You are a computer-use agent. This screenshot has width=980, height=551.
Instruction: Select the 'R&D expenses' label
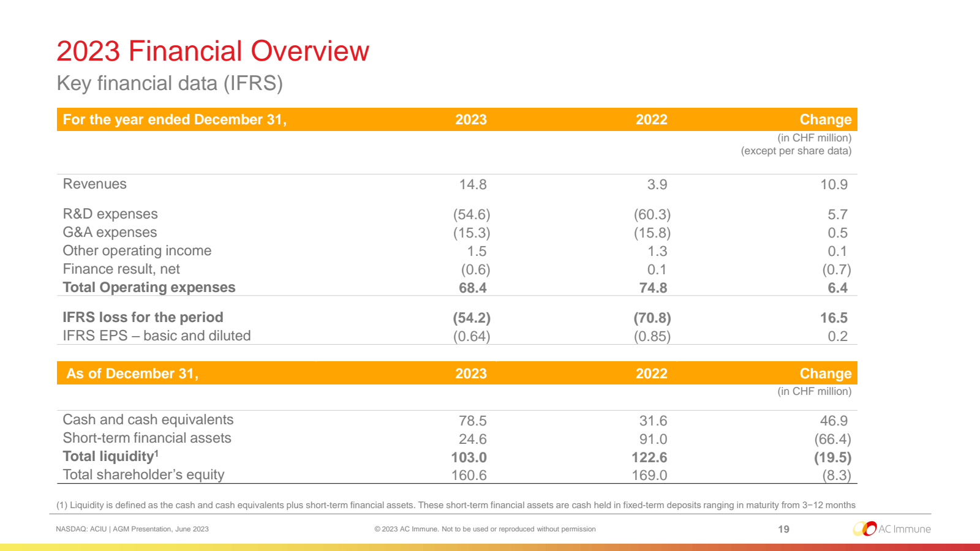coord(110,214)
